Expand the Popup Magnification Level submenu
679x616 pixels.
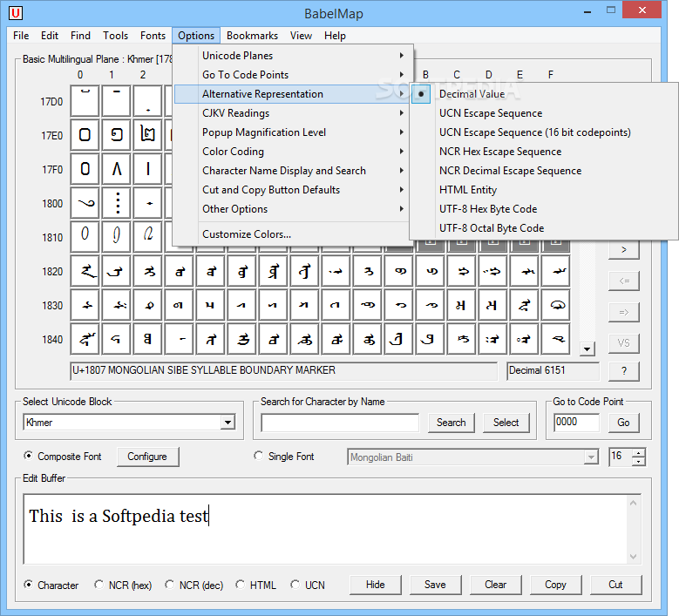(x=293, y=132)
